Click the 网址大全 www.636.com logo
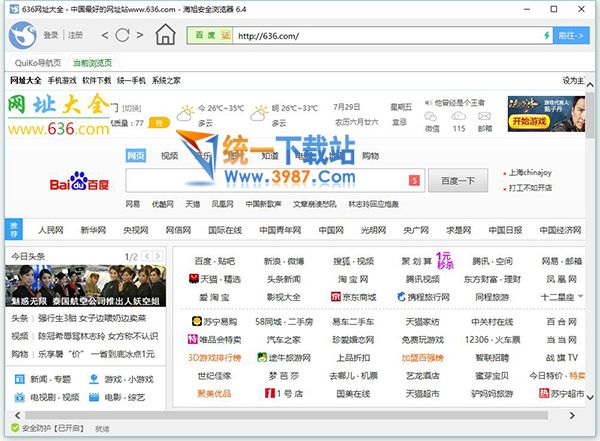 click(59, 115)
